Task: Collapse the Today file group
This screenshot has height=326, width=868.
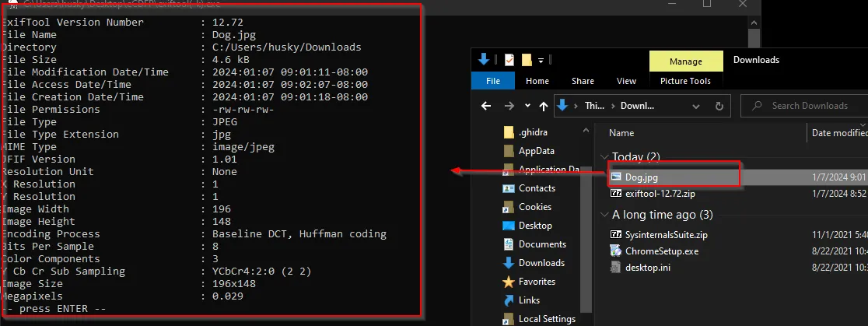Action: (604, 158)
